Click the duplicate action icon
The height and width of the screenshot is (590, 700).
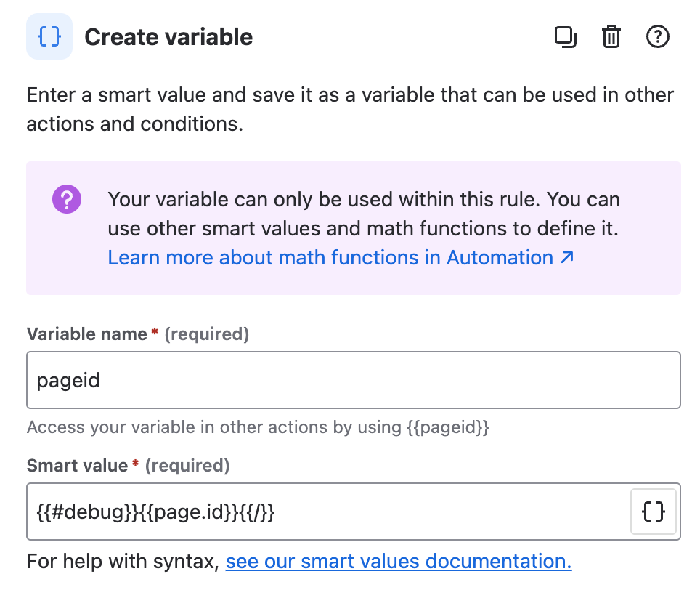566,36
